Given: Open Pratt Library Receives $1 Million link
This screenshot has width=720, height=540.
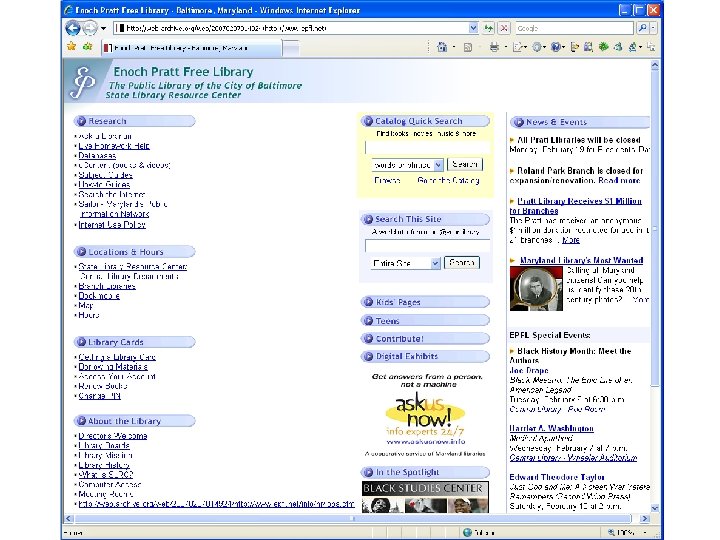Looking at the screenshot, I should click(x=576, y=206).
